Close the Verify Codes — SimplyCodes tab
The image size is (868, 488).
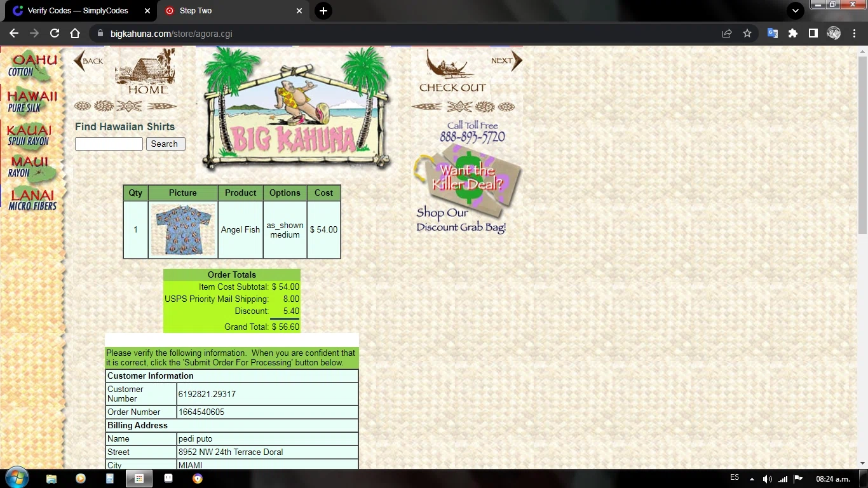[x=147, y=11]
